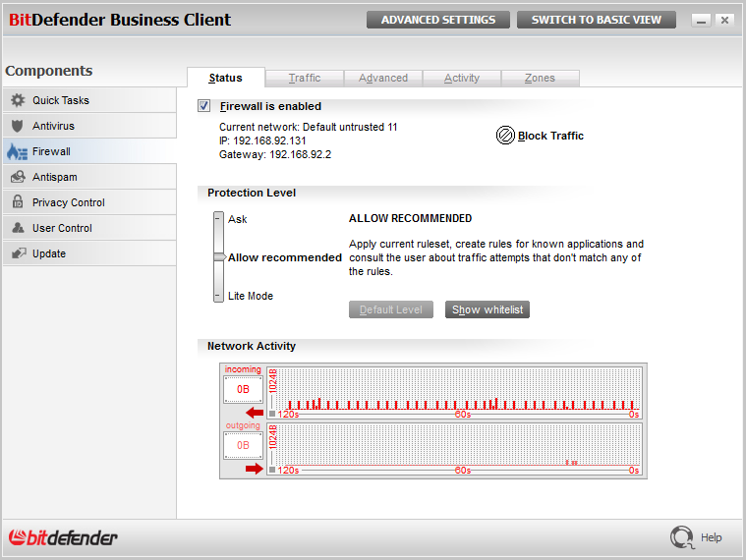Click the incoming network activity graph

click(x=454, y=393)
